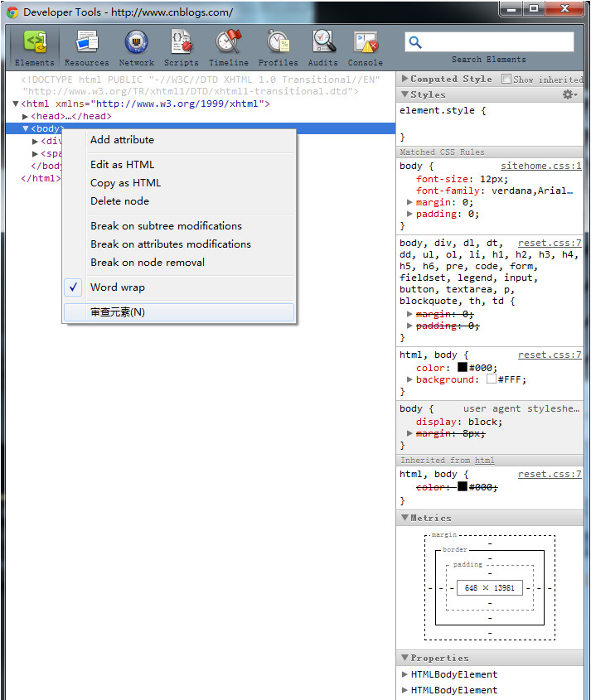This screenshot has height=700, width=591.
Task: Expand the head element node
Action: pos(25,117)
